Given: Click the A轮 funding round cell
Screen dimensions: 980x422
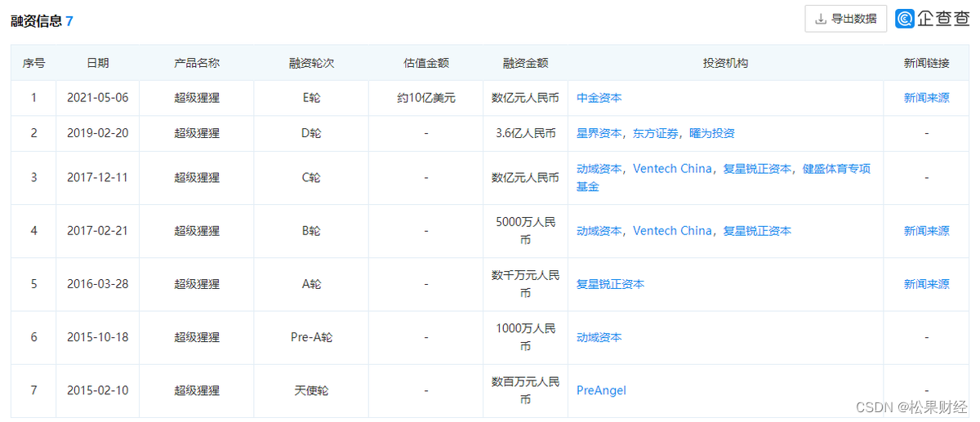Looking at the screenshot, I should pyautogui.click(x=311, y=284).
